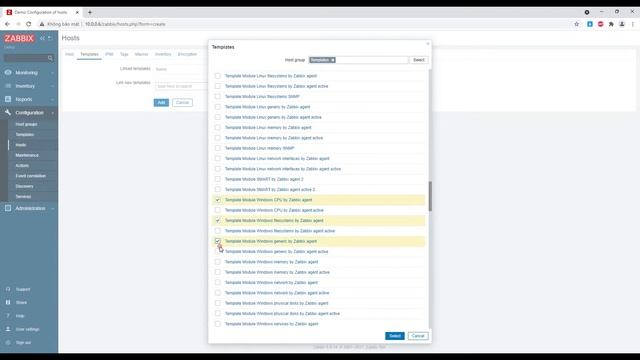Switch to the Inventory tab in host form
640x360 pixels.
tap(163, 54)
